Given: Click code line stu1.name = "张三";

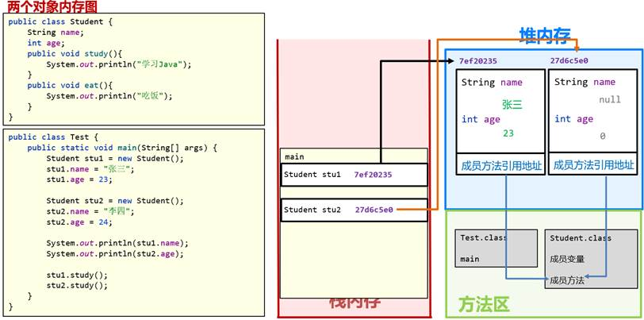Looking at the screenshot, I should 90,168.
